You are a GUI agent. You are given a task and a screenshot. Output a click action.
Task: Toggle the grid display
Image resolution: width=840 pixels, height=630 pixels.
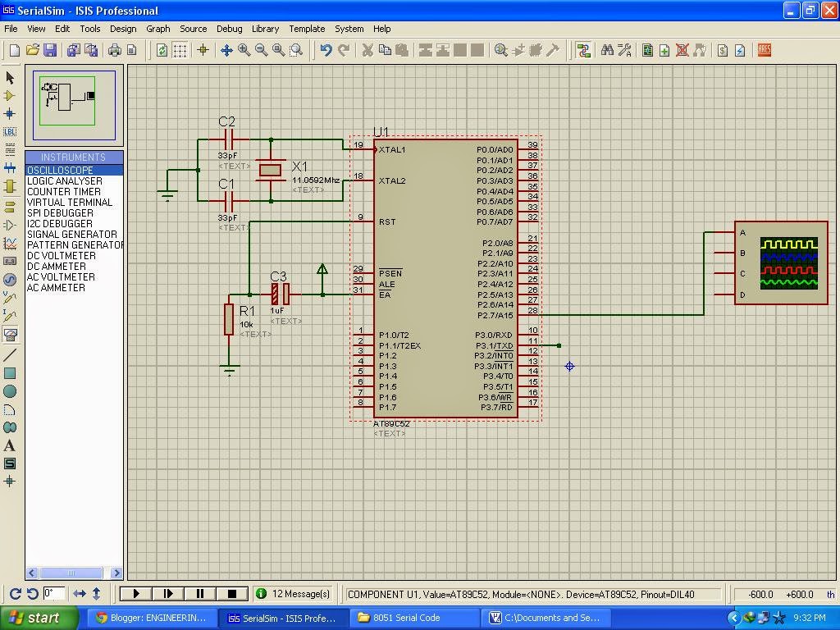click(179, 50)
